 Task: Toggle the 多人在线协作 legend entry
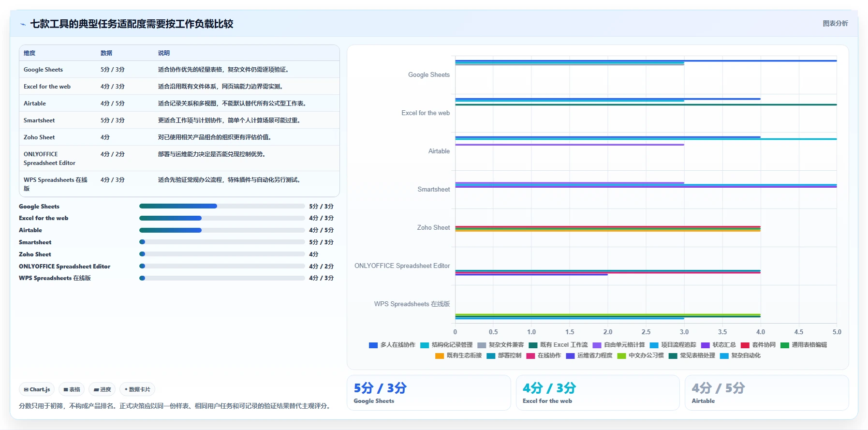(392, 345)
